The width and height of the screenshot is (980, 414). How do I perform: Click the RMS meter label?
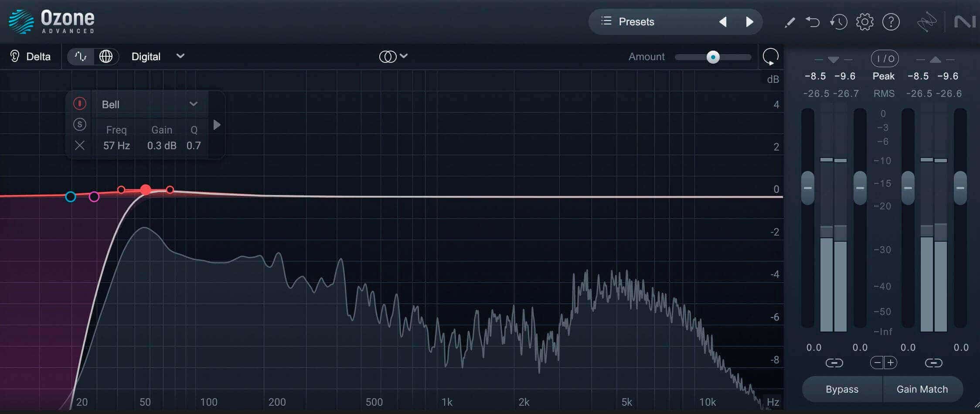click(x=884, y=93)
